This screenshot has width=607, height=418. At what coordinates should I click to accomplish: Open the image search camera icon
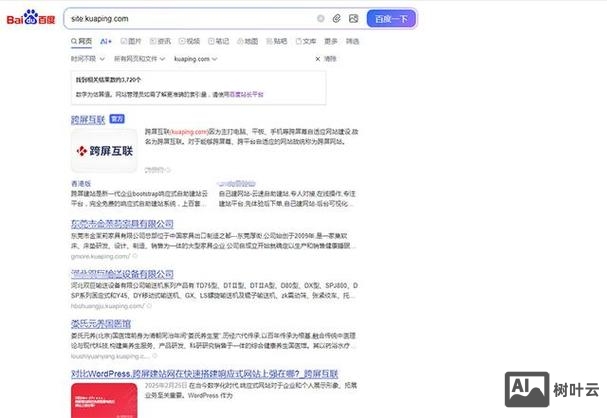pyautogui.click(x=353, y=19)
